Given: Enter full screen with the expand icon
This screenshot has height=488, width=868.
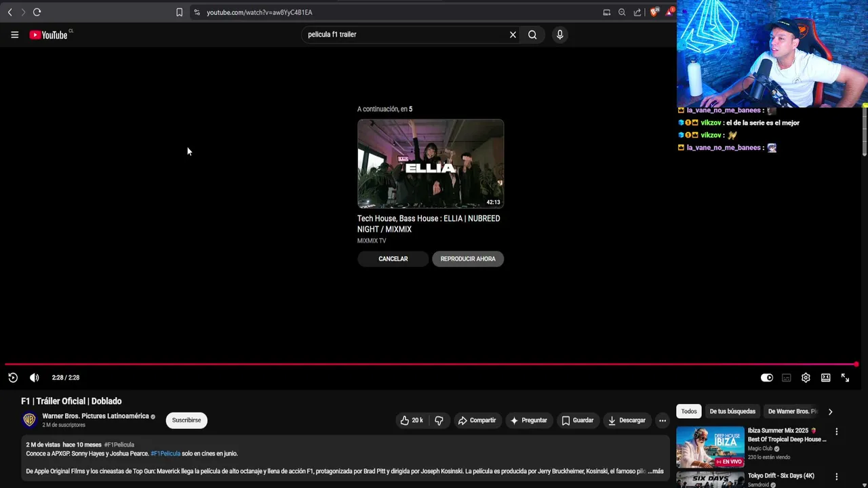Looking at the screenshot, I should click(845, 378).
